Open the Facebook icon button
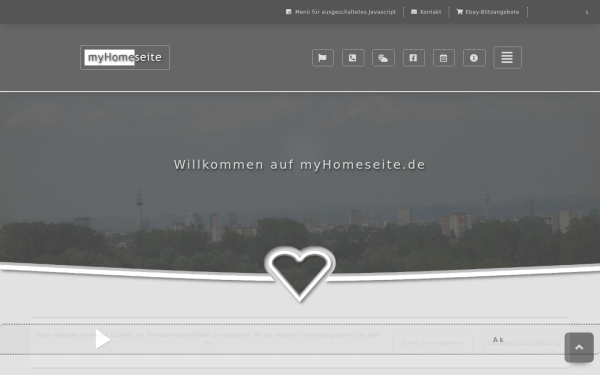 pos(414,58)
